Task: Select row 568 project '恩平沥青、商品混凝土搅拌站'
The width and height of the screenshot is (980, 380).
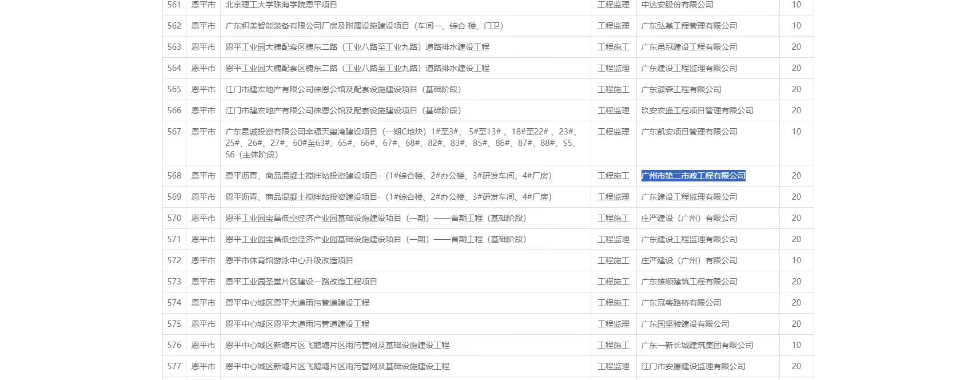Action: [388, 176]
